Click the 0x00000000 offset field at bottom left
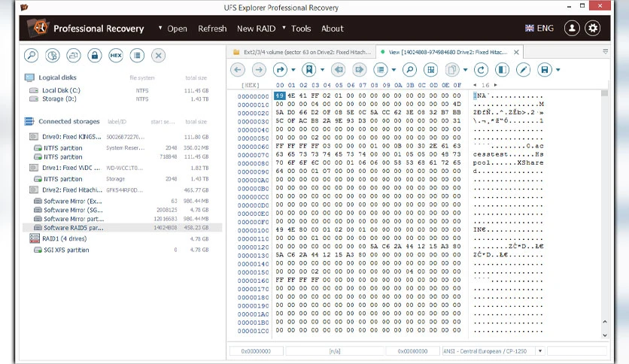The height and width of the screenshot is (364, 629). pyautogui.click(x=256, y=350)
